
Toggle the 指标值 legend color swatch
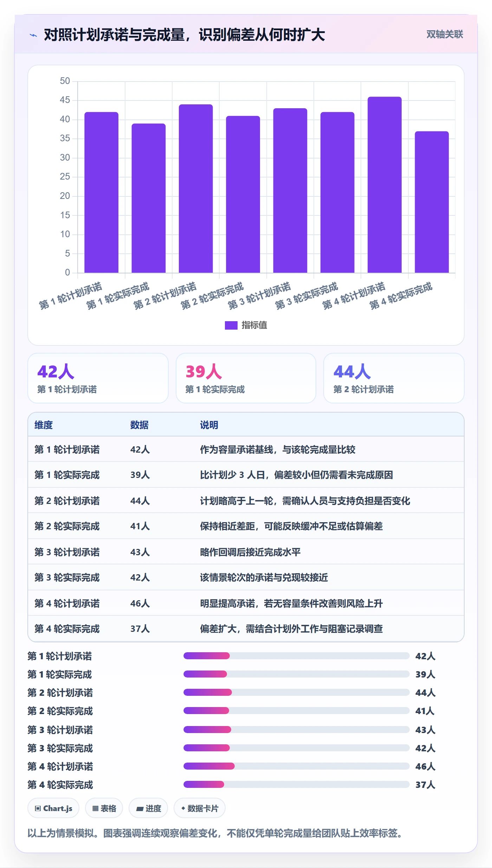[x=231, y=325]
